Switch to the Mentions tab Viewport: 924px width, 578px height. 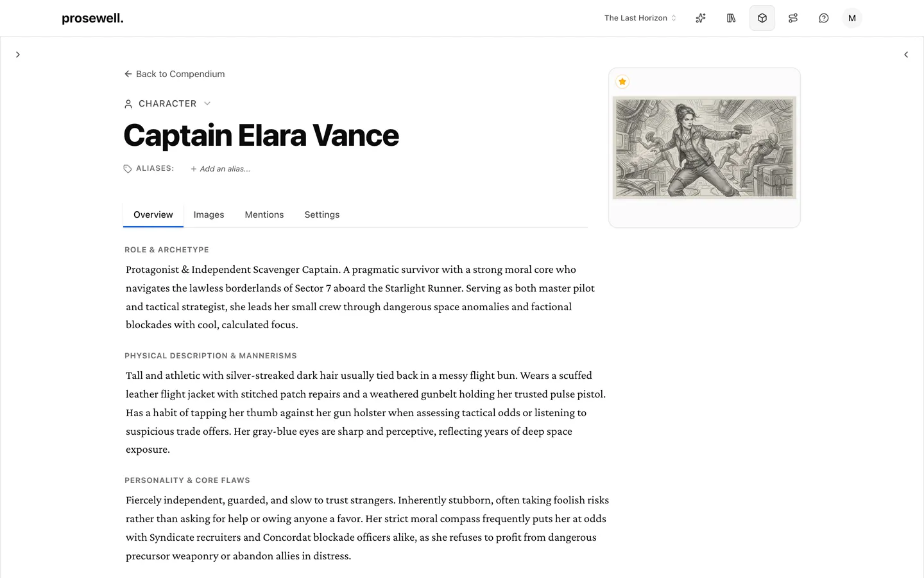pos(264,215)
